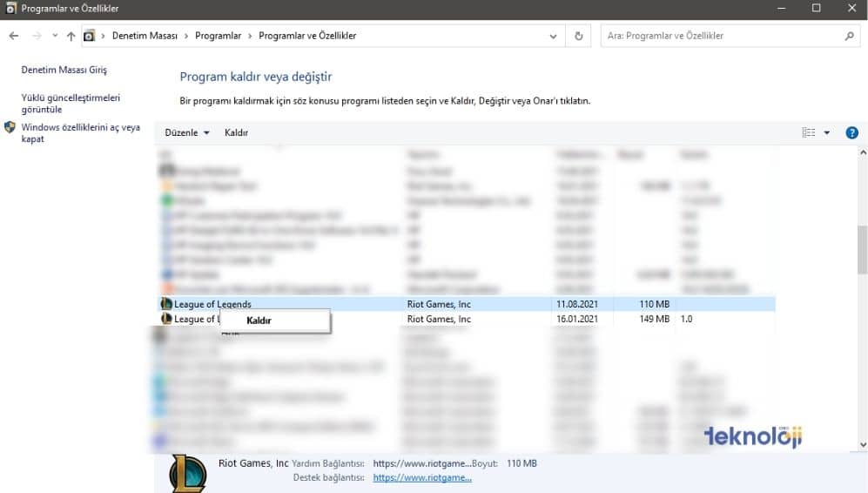868x493 pixels.
Task: Open Programlar breadcrumb
Action: coord(219,36)
